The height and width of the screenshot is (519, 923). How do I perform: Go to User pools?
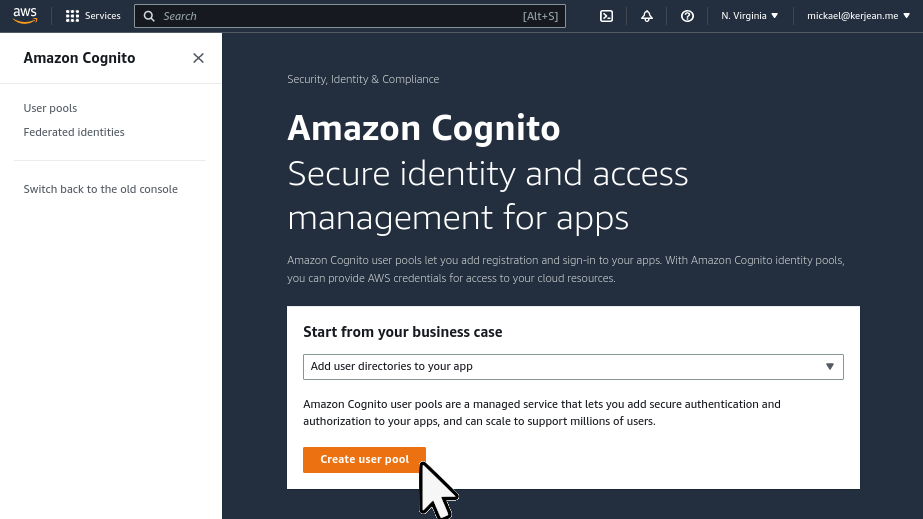[50, 108]
